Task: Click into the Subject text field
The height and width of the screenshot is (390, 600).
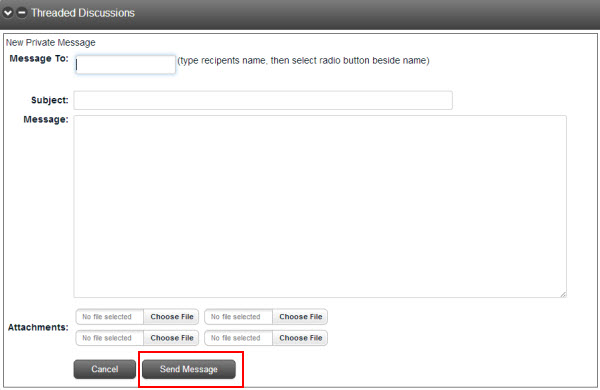Action: click(x=263, y=100)
